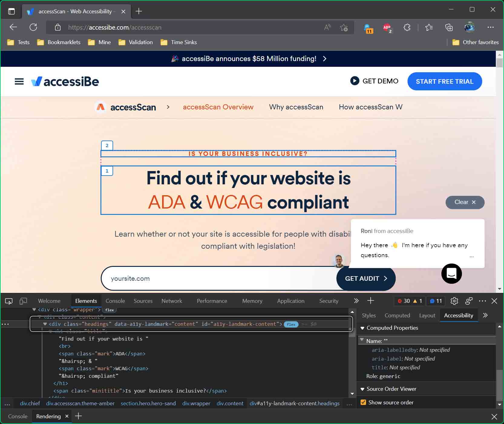
Task: Select section.hero.hero-sand in breadcrumbs
Action: click(x=148, y=403)
